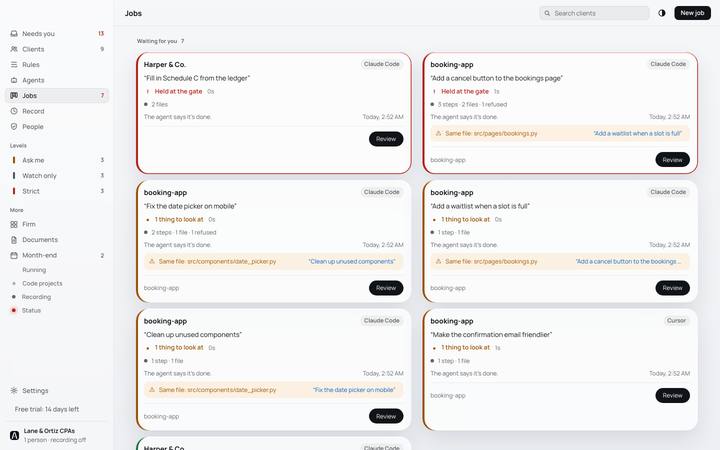Review the Harper & Co. Schedule C job
720x450 pixels.
[386, 139]
